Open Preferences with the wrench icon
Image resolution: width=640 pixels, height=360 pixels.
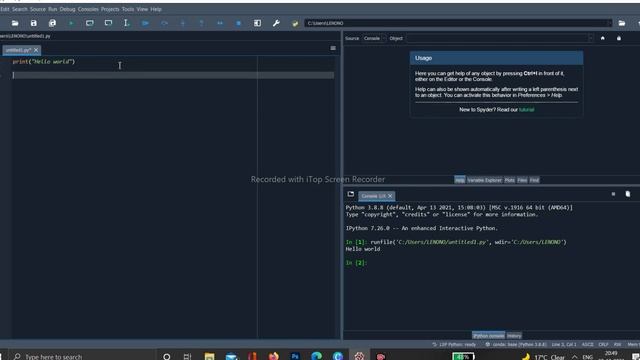276,23
